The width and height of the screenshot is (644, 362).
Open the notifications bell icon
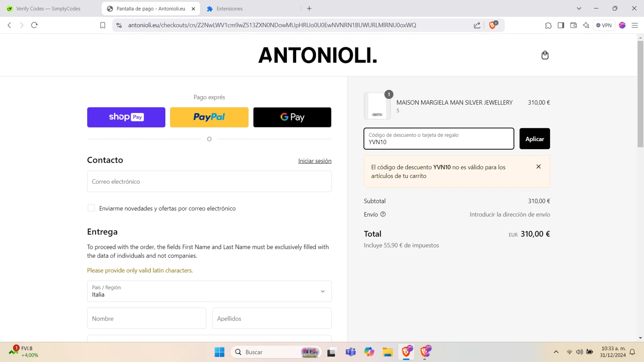click(632, 352)
